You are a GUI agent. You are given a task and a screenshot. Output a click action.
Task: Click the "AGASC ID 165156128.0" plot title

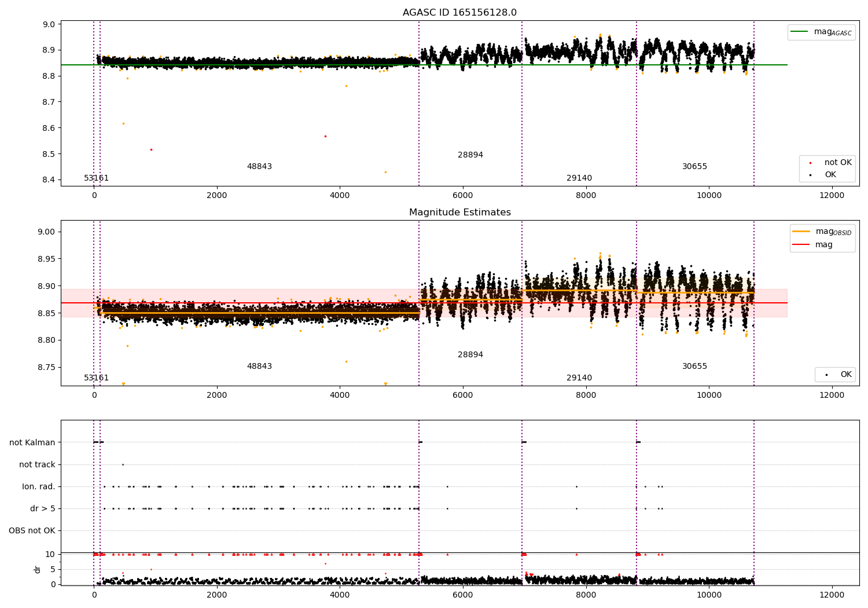click(459, 13)
